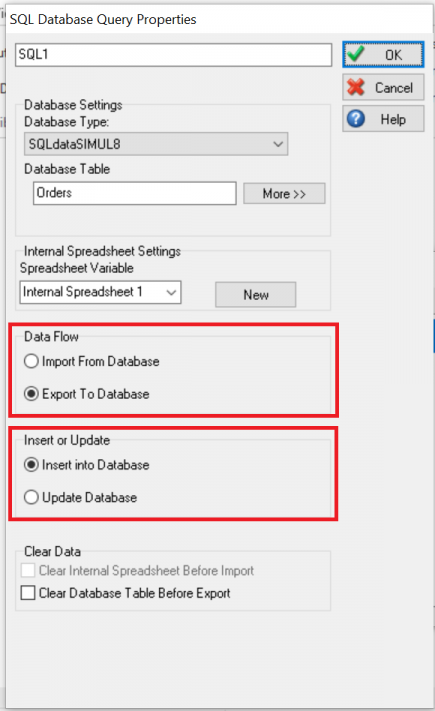Screen dimensions: 435x711
Task: Enable Clear Database Table Before Export checkbox
Action: tap(28, 593)
